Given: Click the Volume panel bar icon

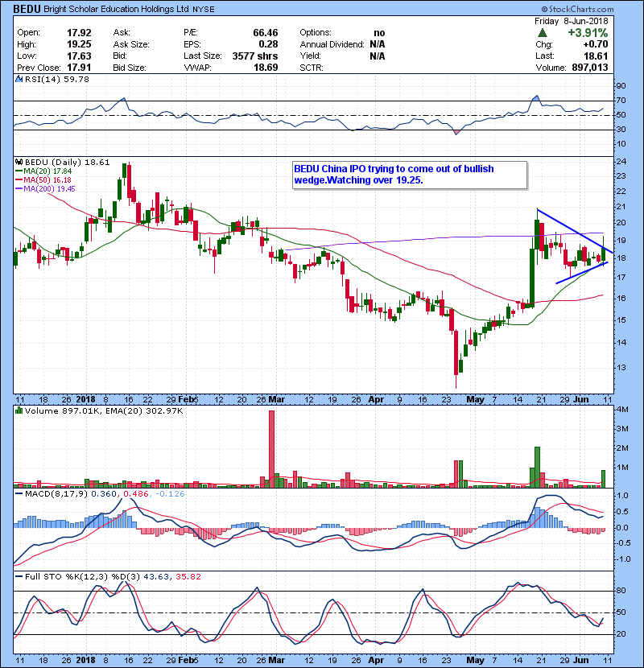Looking at the screenshot, I should pos(19,411).
